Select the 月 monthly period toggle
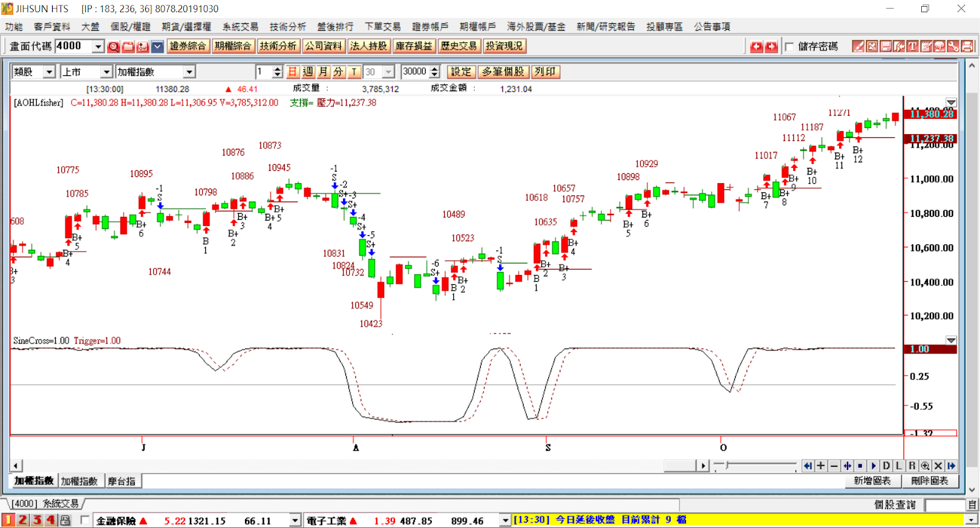Image resolution: width=980 pixels, height=528 pixels. click(x=323, y=72)
